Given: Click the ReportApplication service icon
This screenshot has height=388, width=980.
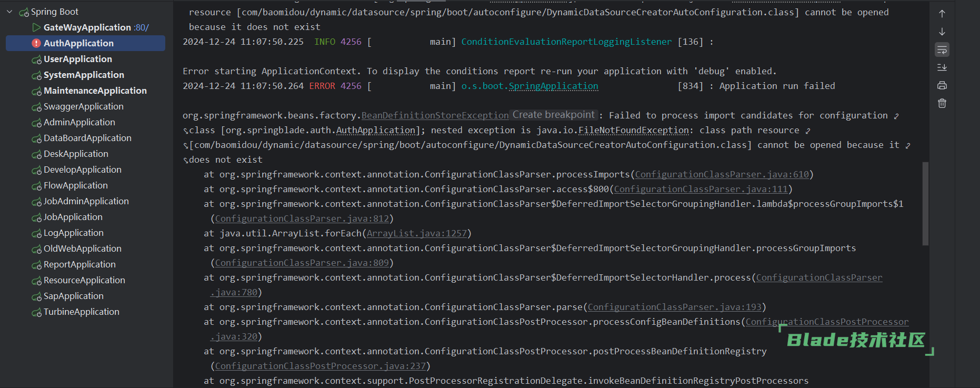Looking at the screenshot, I should click(36, 265).
